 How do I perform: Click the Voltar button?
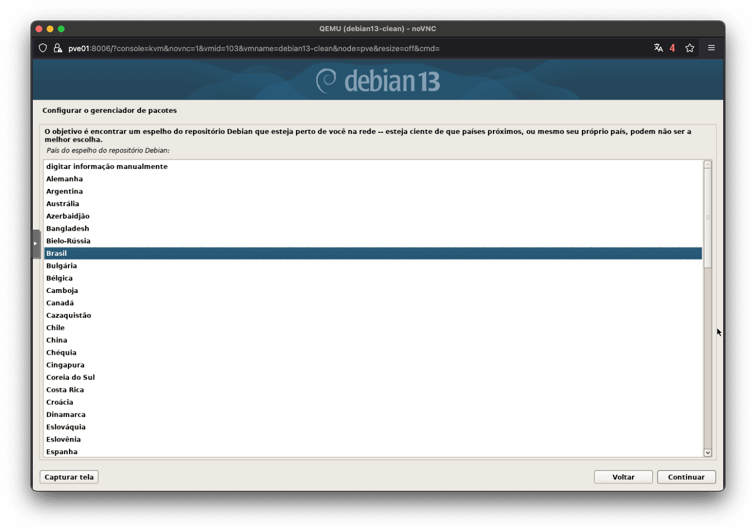coord(624,477)
